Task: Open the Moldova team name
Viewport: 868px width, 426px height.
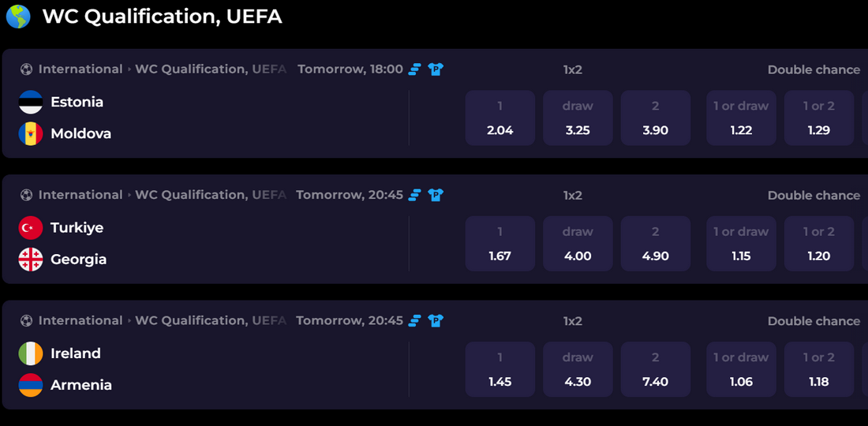Action: coord(80,133)
